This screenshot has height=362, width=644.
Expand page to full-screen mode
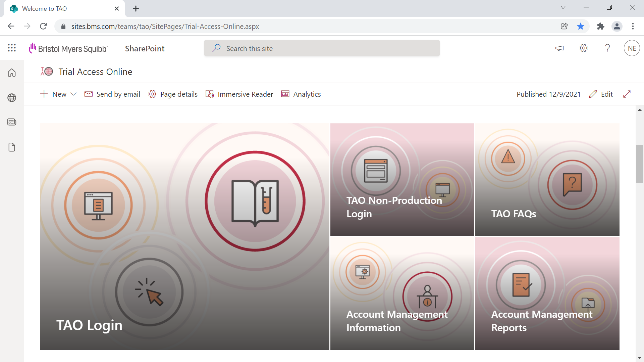(627, 94)
